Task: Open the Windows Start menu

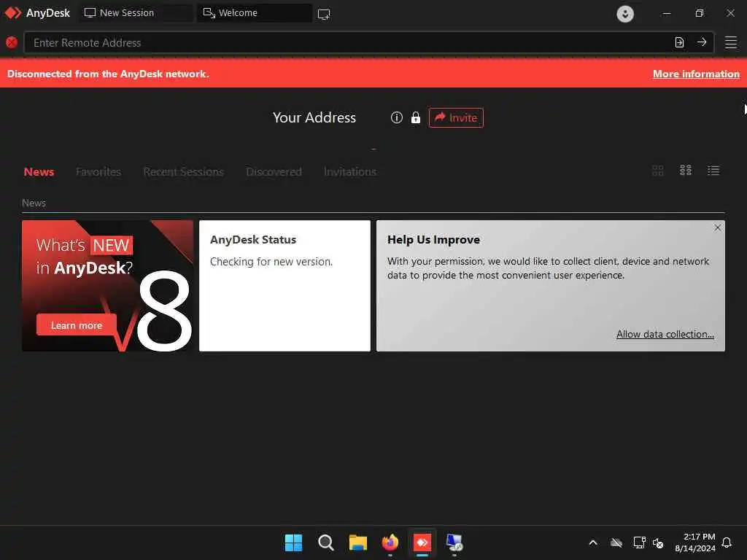Action: tap(293, 542)
